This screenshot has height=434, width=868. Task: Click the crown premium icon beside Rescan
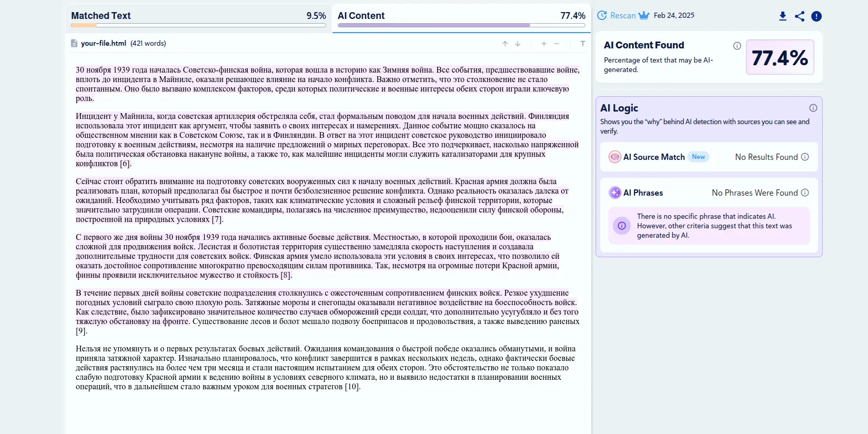(644, 15)
